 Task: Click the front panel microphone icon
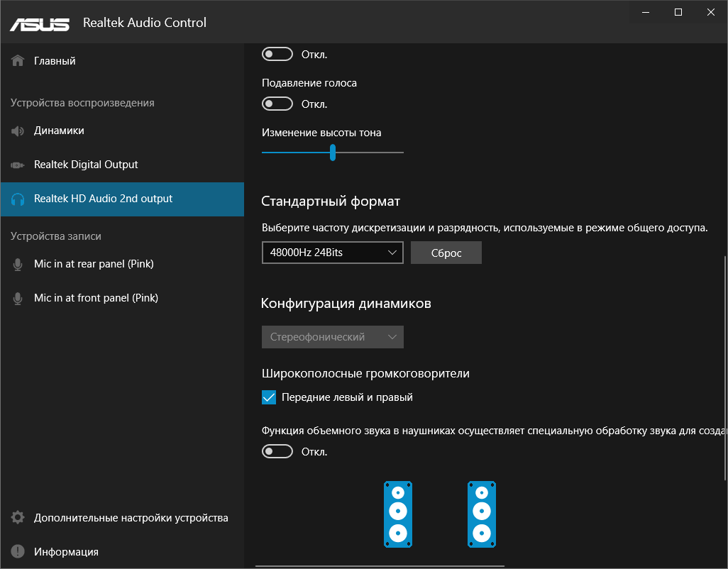[18, 299]
